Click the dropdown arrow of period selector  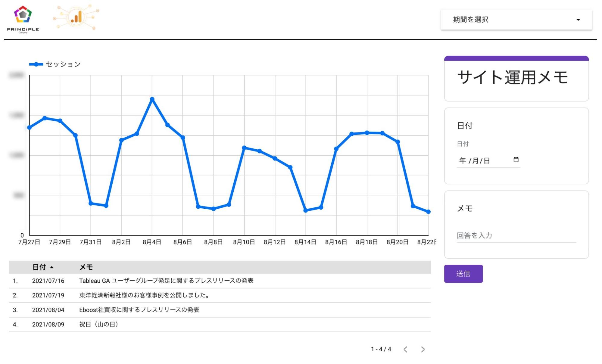[578, 20]
